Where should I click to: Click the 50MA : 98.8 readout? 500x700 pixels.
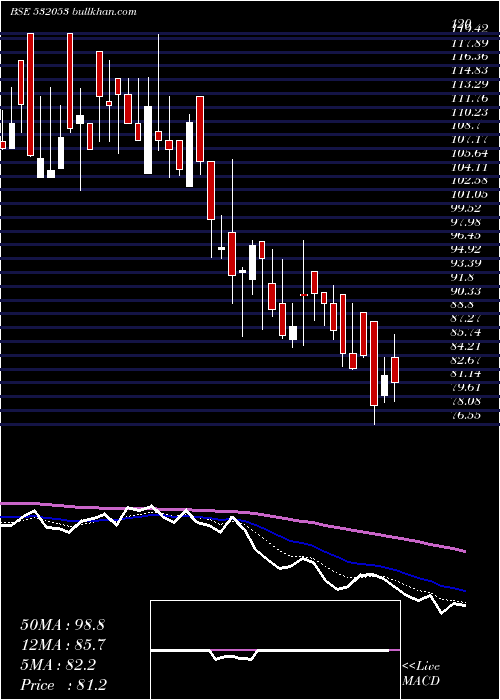click(63, 625)
